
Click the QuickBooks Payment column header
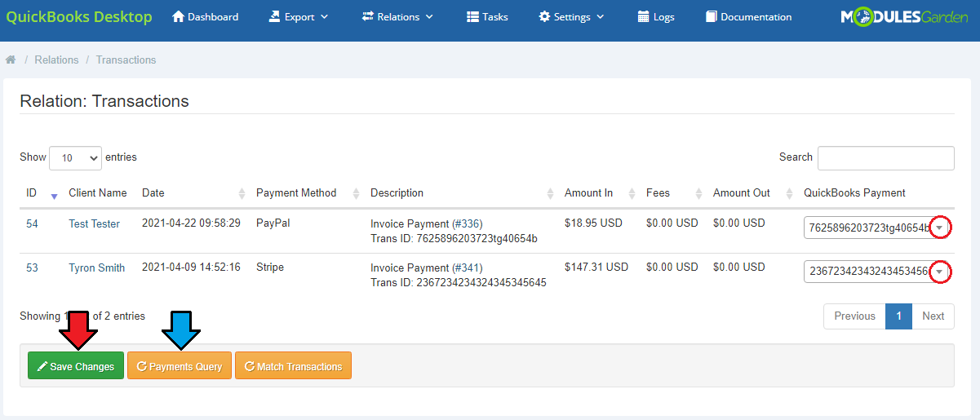click(854, 193)
